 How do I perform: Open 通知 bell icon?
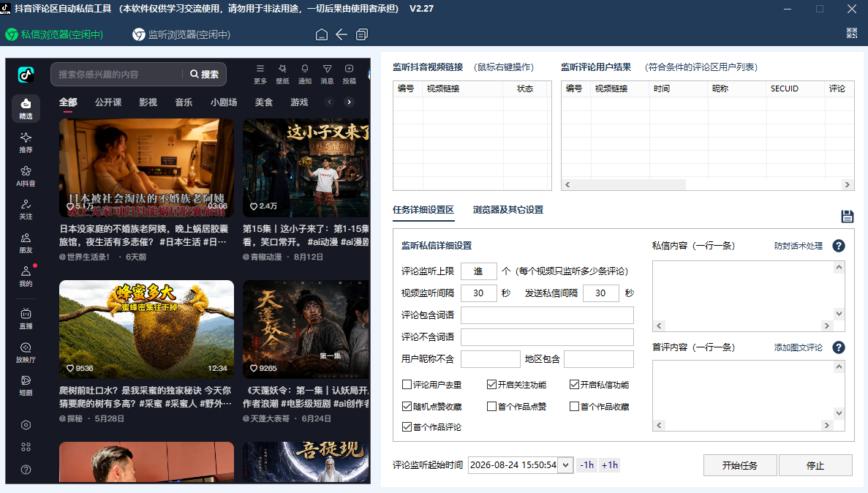click(x=304, y=74)
